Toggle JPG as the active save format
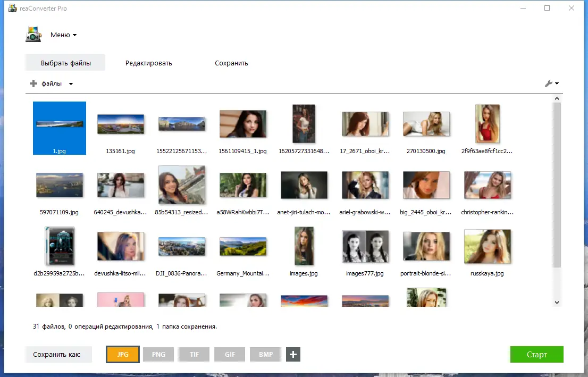 click(123, 354)
